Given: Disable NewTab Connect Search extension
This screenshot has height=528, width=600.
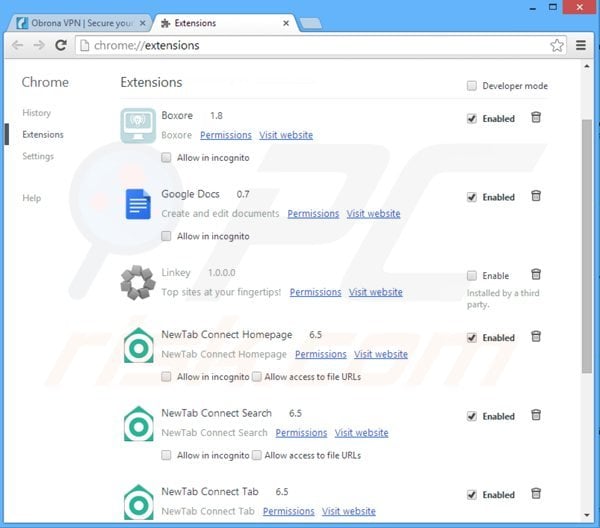Looking at the screenshot, I should pyautogui.click(x=472, y=416).
